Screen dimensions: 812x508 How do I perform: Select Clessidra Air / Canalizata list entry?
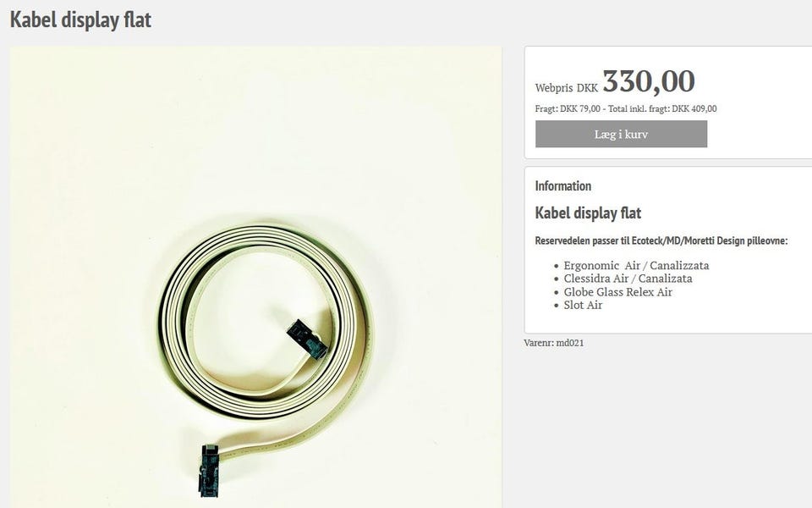point(628,279)
